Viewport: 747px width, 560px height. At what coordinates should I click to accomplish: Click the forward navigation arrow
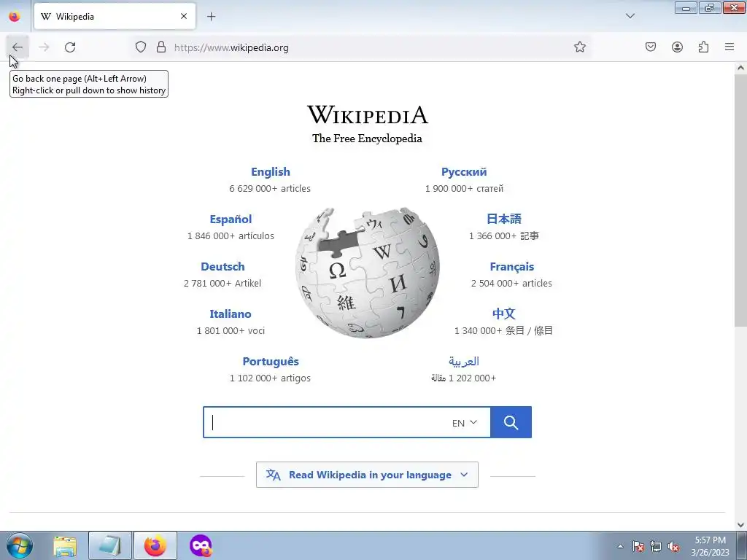[44, 47]
